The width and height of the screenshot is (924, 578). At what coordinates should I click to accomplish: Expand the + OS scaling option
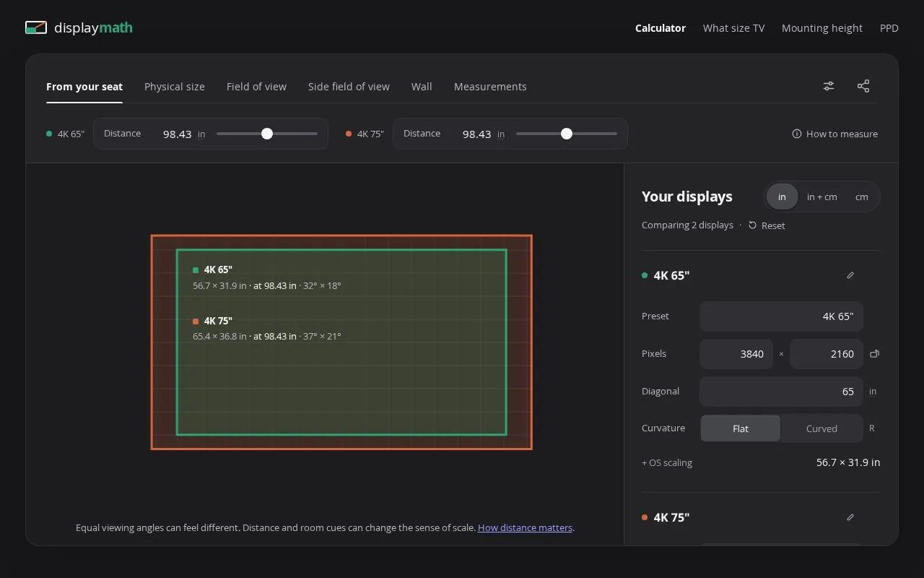[667, 462]
